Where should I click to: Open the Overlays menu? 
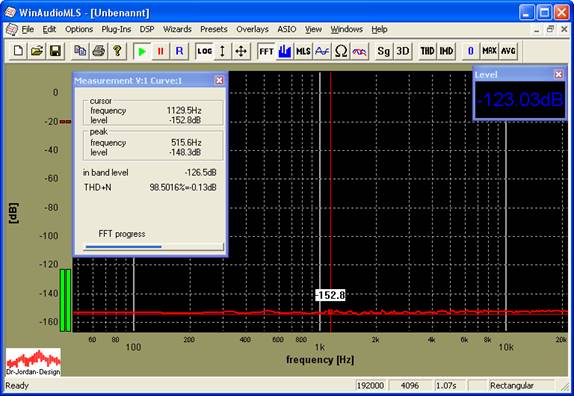click(x=252, y=29)
